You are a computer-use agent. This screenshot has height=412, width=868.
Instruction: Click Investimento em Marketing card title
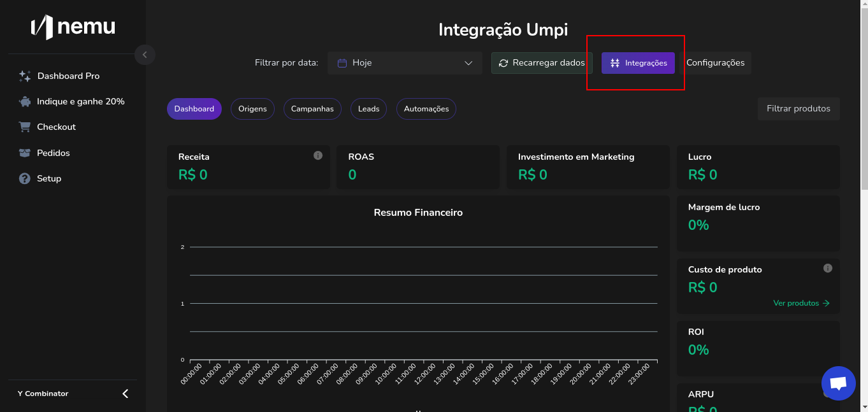[576, 157]
